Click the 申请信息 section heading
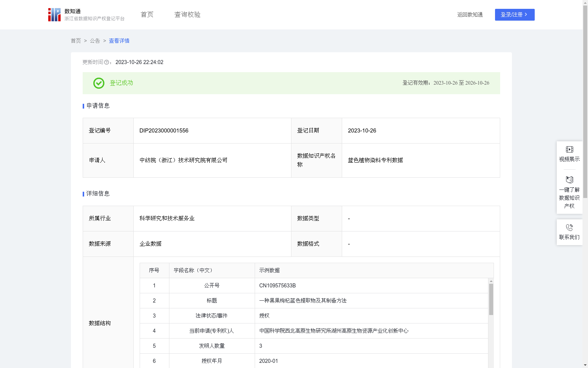 click(98, 106)
